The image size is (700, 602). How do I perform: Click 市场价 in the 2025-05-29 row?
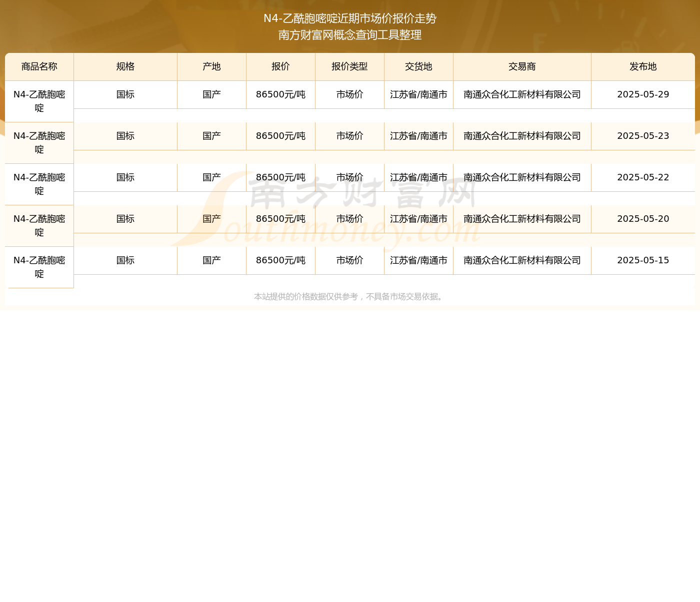350,94
